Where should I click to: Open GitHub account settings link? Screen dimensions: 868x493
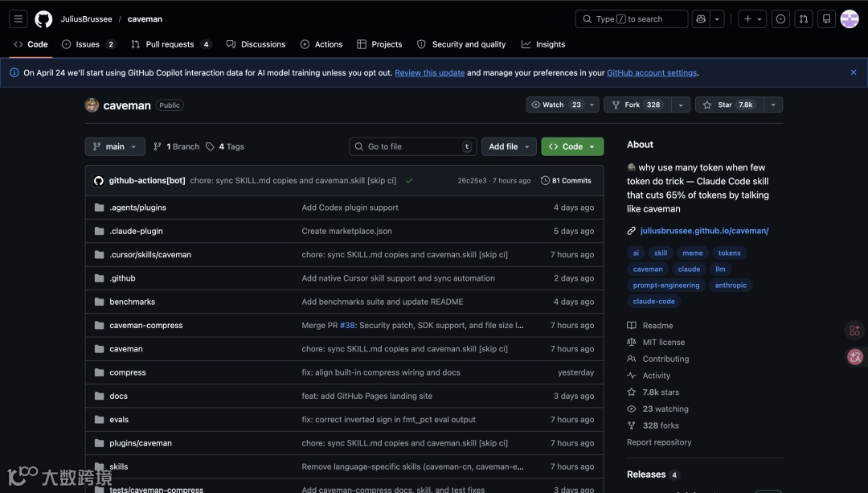(x=652, y=72)
